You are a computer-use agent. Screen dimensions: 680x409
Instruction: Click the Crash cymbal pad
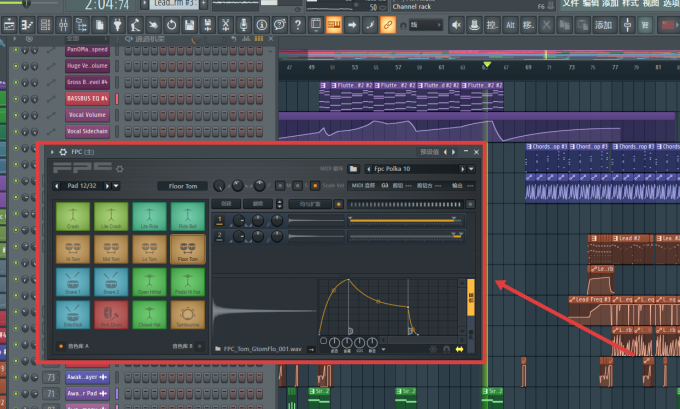point(73,216)
